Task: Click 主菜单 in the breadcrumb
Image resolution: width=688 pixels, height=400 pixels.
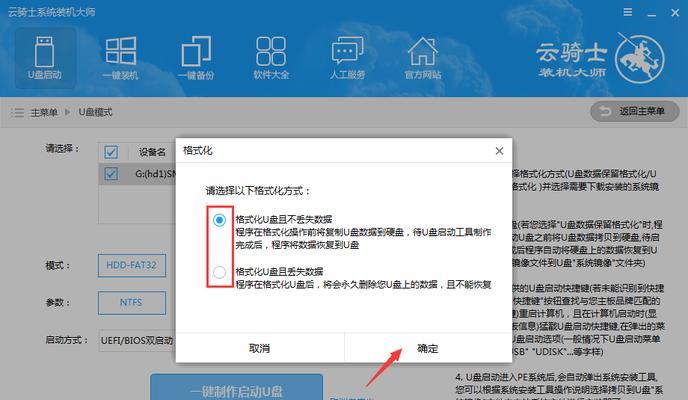Action: (44, 113)
